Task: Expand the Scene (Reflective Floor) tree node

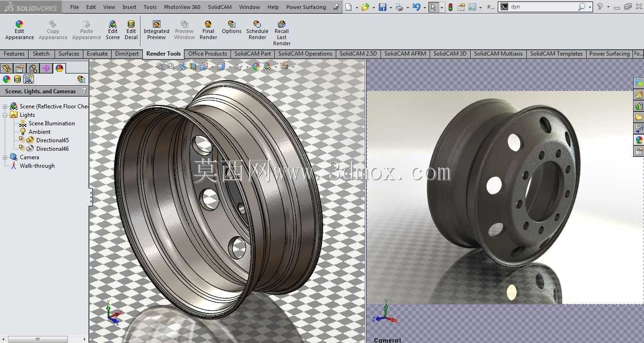Action: coord(5,106)
